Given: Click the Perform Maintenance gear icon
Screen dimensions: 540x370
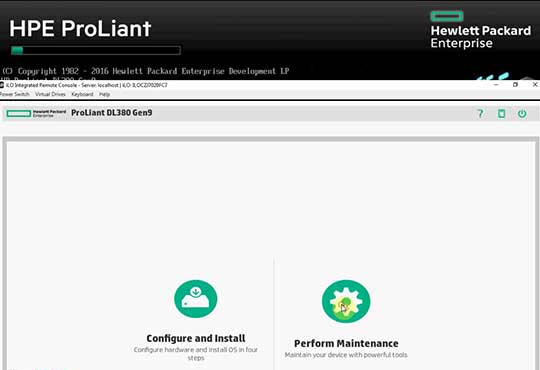Looking at the screenshot, I should pos(346,301).
